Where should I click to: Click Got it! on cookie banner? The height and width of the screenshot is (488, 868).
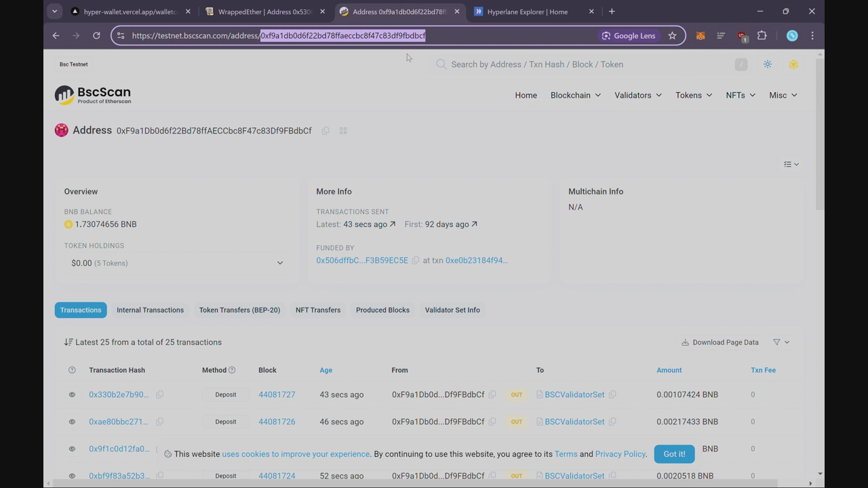pos(674,454)
